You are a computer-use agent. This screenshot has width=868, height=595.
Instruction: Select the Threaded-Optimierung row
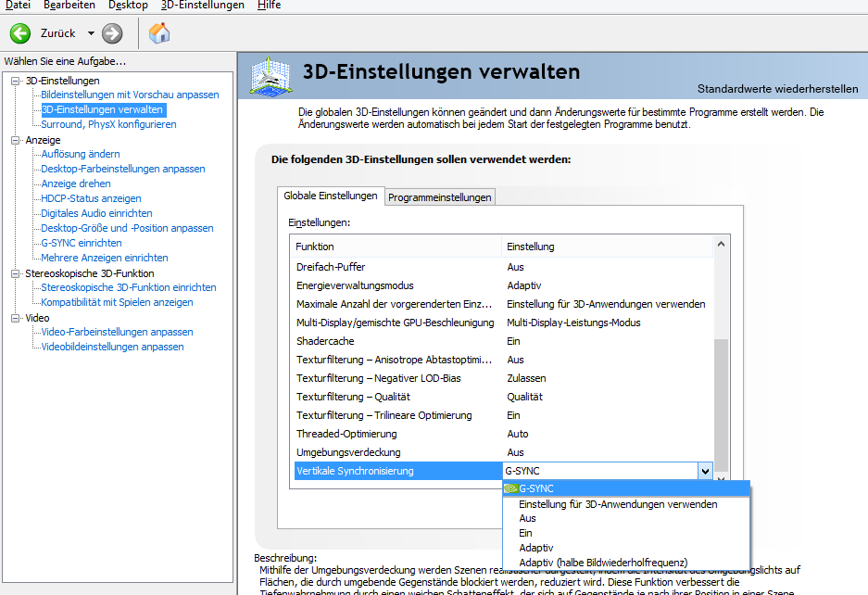503,435
